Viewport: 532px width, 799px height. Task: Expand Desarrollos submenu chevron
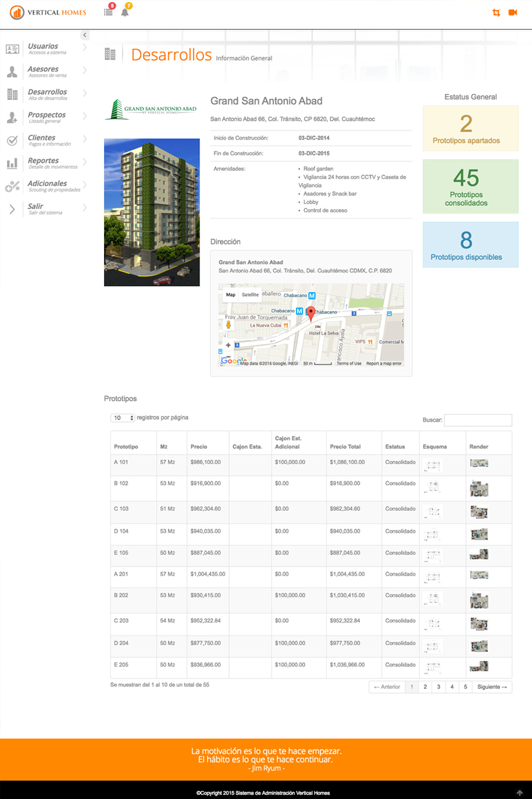coord(85,93)
